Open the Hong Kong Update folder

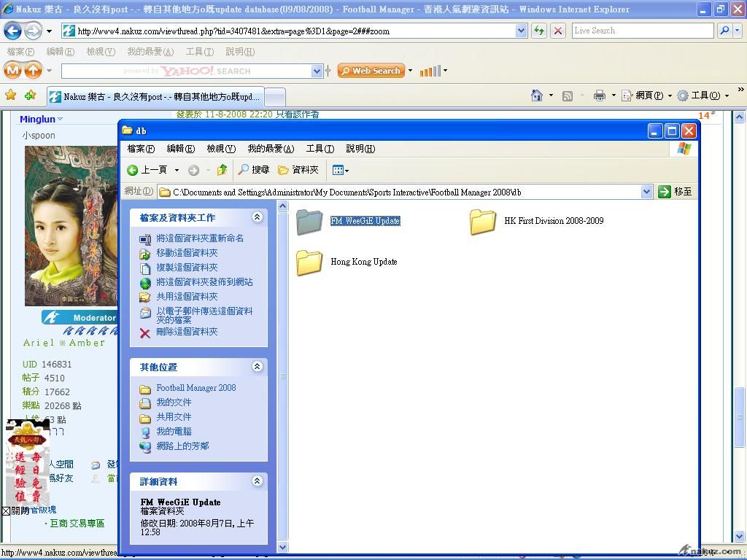click(x=309, y=262)
